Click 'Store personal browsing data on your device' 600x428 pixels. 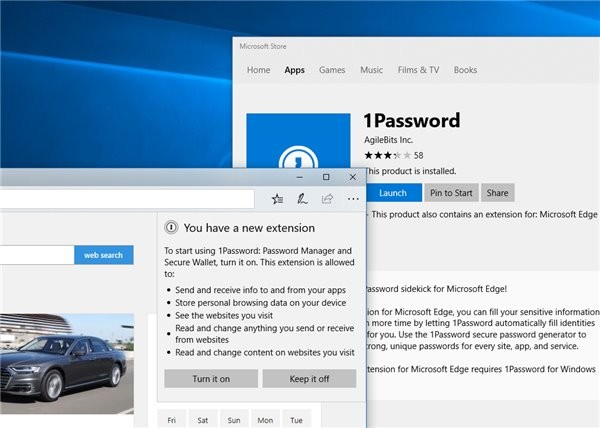coord(261,303)
